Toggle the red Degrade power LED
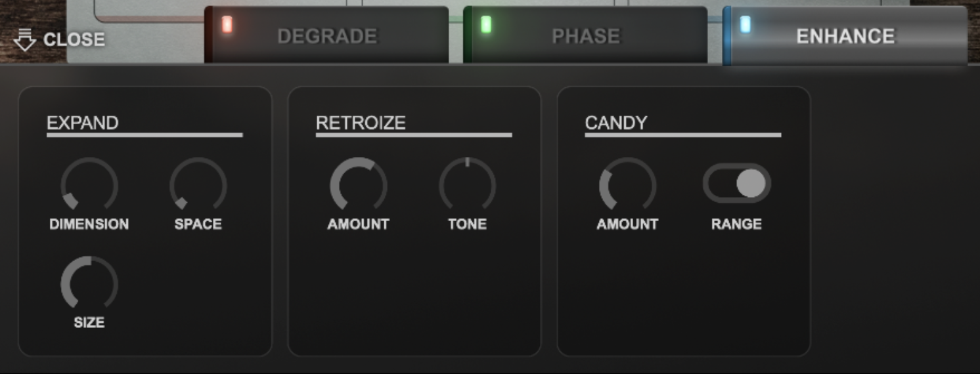The height and width of the screenshot is (374, 980). [x=227, y=25]
